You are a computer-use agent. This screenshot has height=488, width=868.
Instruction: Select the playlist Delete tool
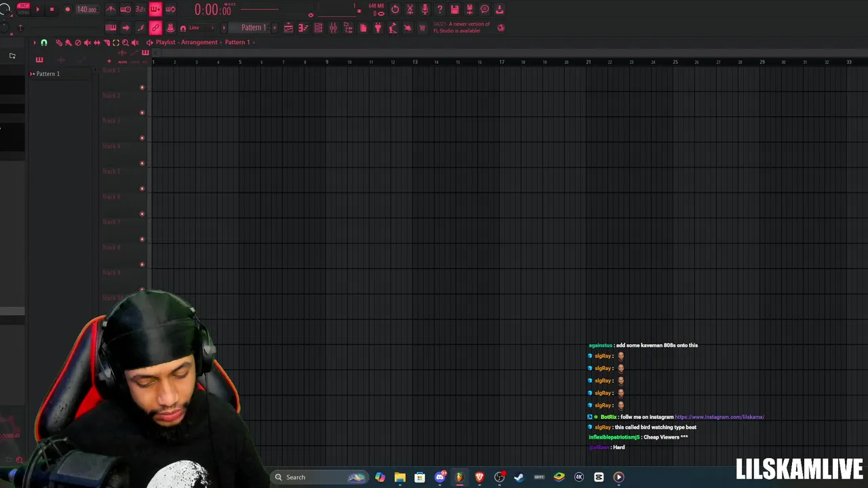tap(77, 42)
